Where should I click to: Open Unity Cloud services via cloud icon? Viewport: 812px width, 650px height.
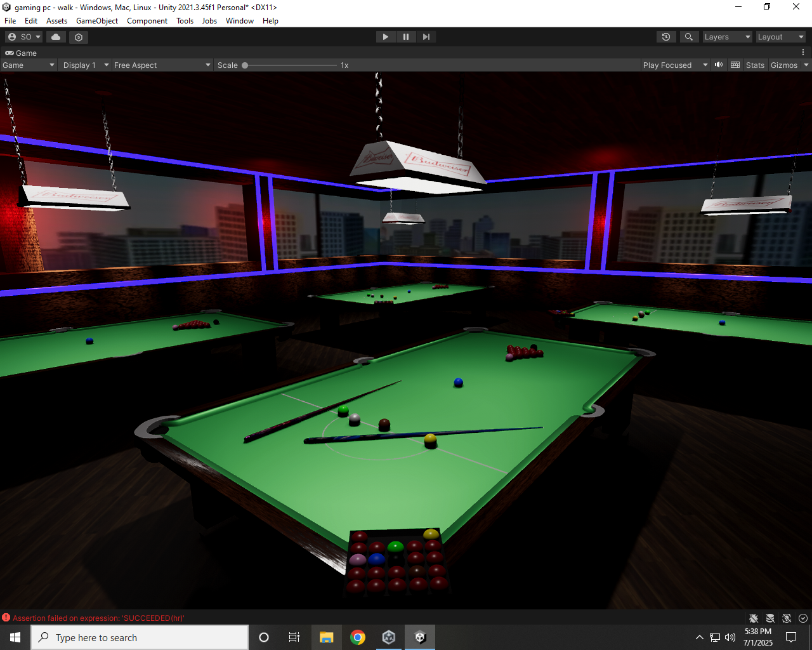(56, 37)
